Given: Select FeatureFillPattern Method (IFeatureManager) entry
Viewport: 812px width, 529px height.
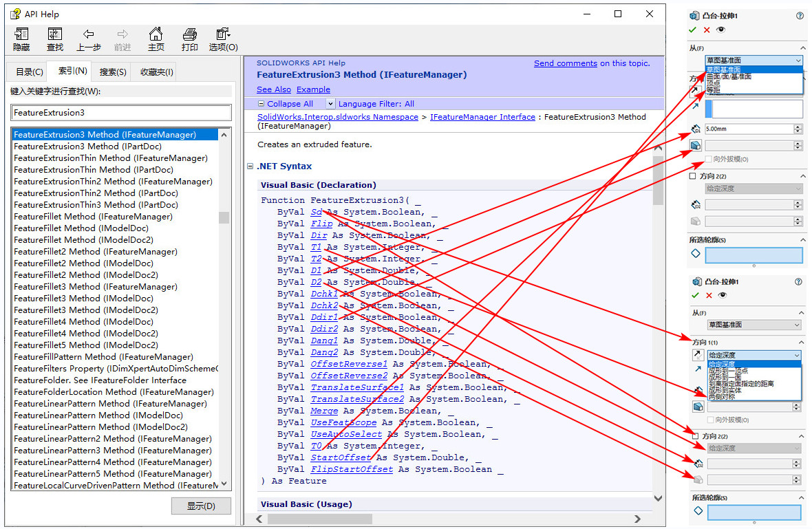Looking at the screenshot, I should pos(104,356).
